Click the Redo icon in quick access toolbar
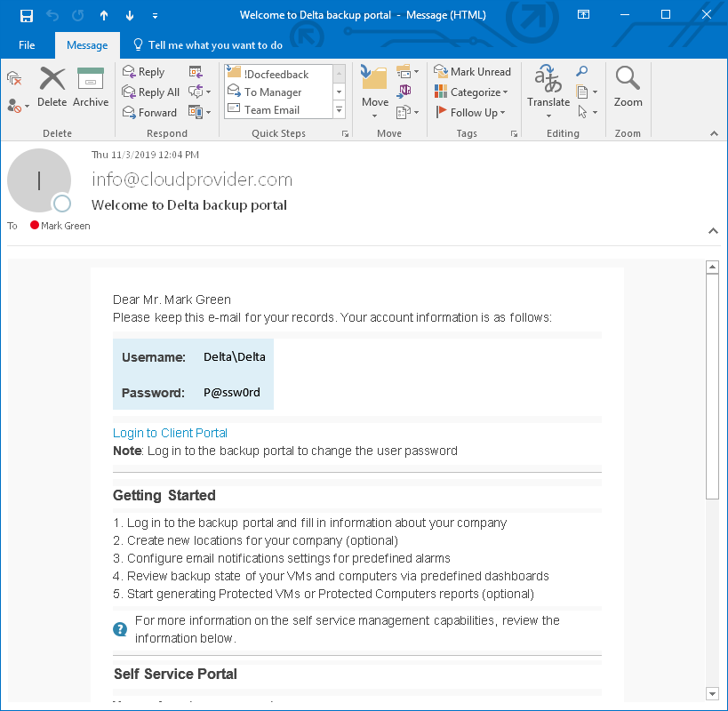The image size is (728, 711). (x=78, y=16)
